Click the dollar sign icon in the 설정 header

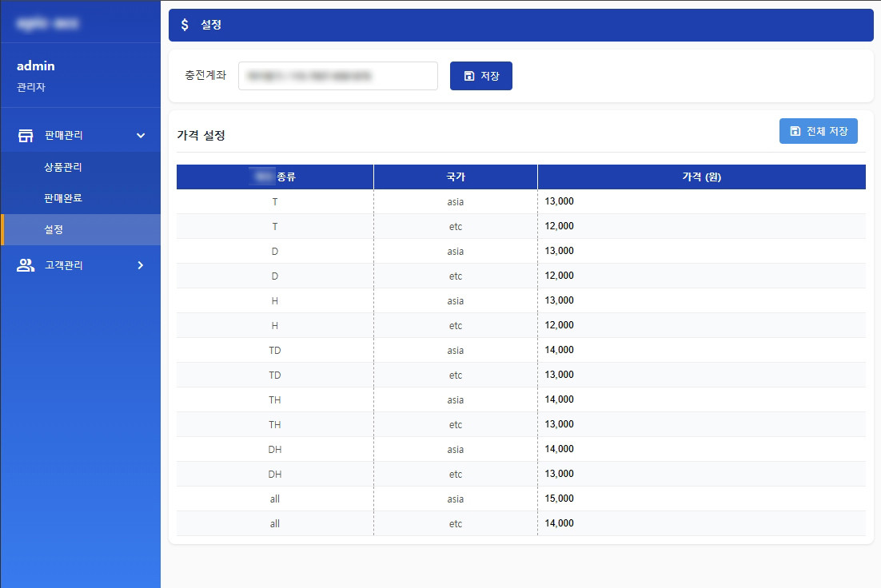pyautogui.click(x=185, y=25)
